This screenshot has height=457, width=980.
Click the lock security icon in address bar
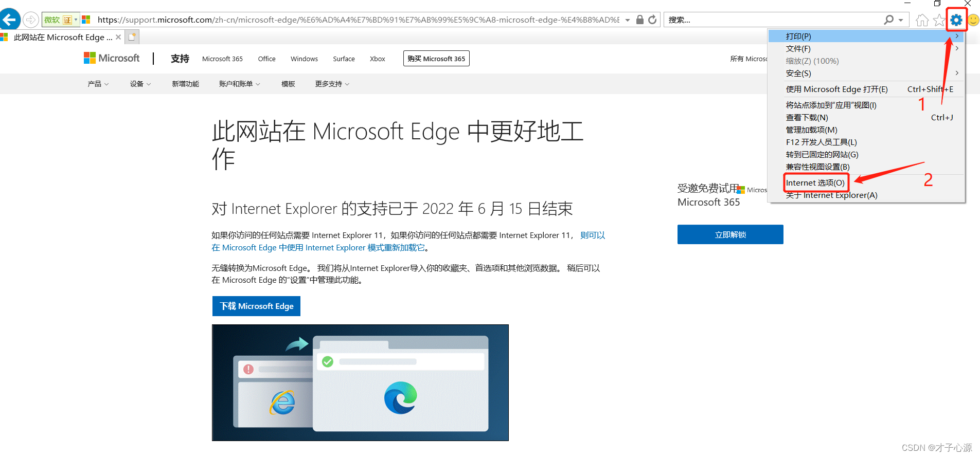click(x=640, y=20)
